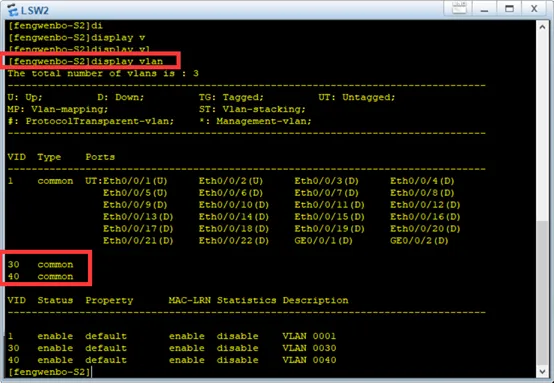Click the 'U: Up;' legend entry
This screenshot has height=383, width=554.
(x=25, y=97)
